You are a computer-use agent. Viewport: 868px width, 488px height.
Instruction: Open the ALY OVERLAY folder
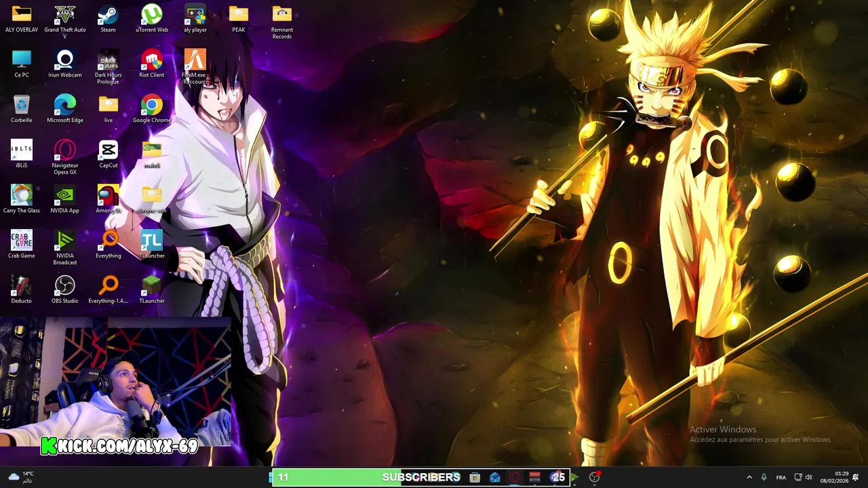pos(22,19)
